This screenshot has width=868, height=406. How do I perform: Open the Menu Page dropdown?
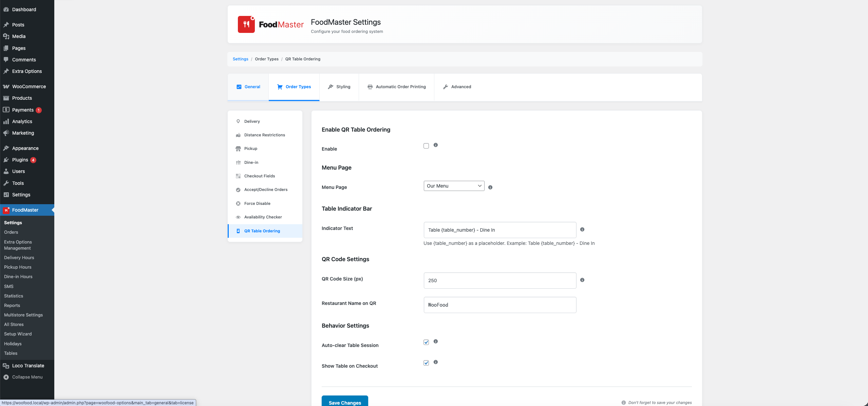click(454, 186)
